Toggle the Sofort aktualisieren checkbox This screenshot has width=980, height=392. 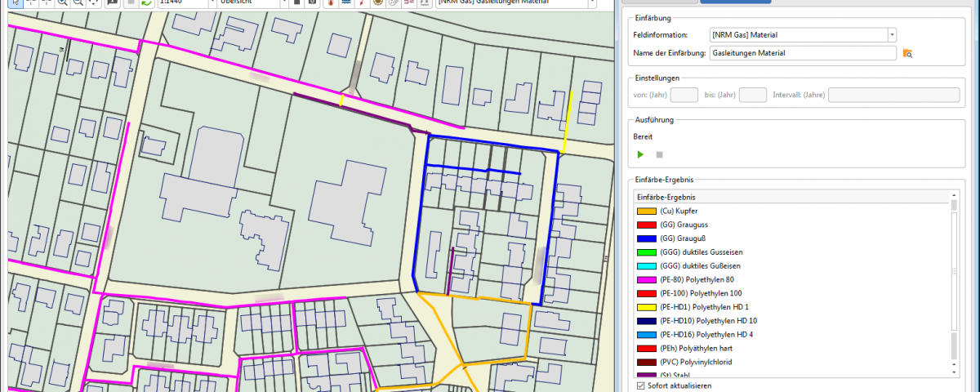point(640,385)
